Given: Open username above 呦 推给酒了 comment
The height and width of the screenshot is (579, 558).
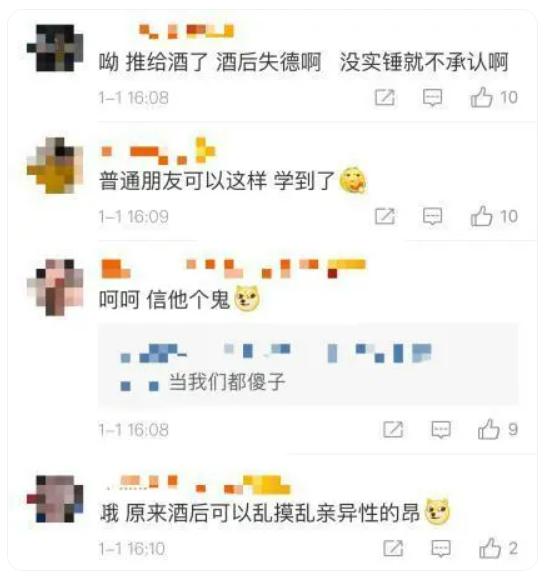Looking at the screenshot, I should coord(186,31).
